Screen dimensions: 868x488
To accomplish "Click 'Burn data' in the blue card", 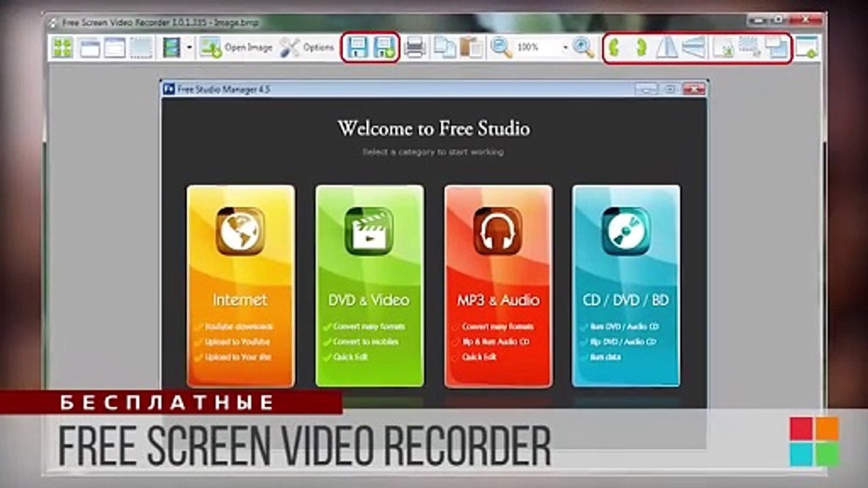I will [x=606, y=357].
